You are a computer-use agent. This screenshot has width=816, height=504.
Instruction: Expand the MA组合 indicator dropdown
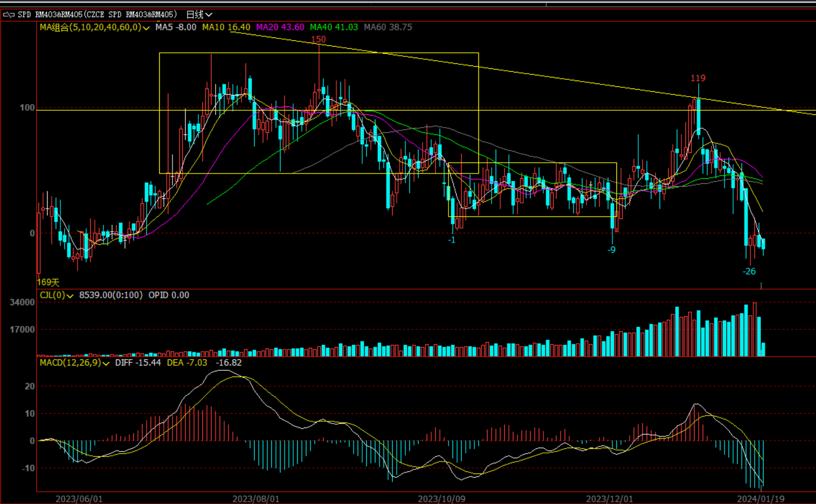(x=146, y=28)
